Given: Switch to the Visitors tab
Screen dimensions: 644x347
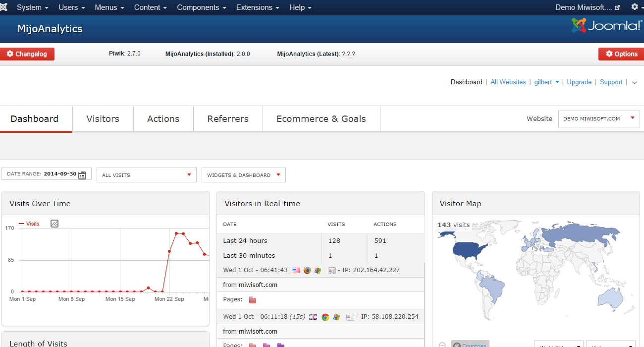Looking at the screenshot, I should 103,119.
